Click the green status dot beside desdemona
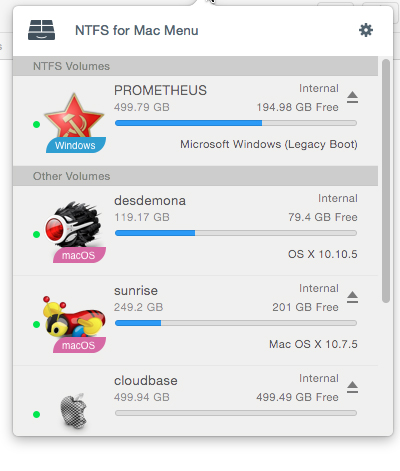The image size is (400, 471). pos(37,235)
